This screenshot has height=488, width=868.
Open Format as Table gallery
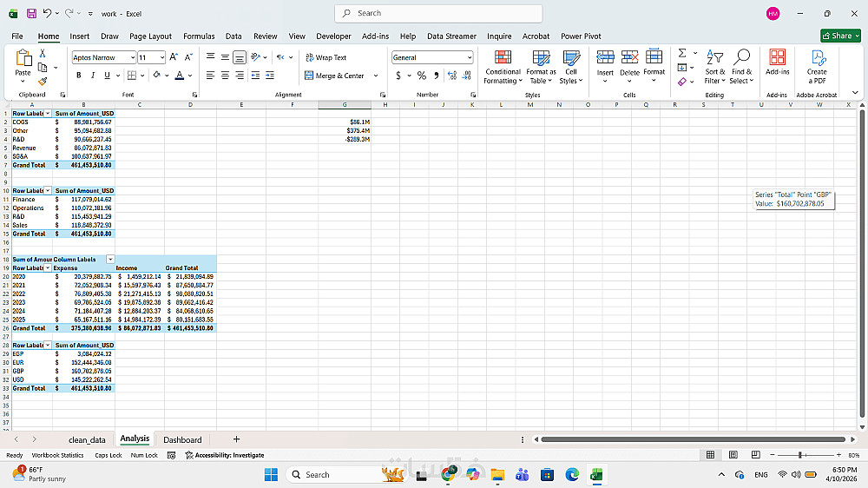pos(541,67)
